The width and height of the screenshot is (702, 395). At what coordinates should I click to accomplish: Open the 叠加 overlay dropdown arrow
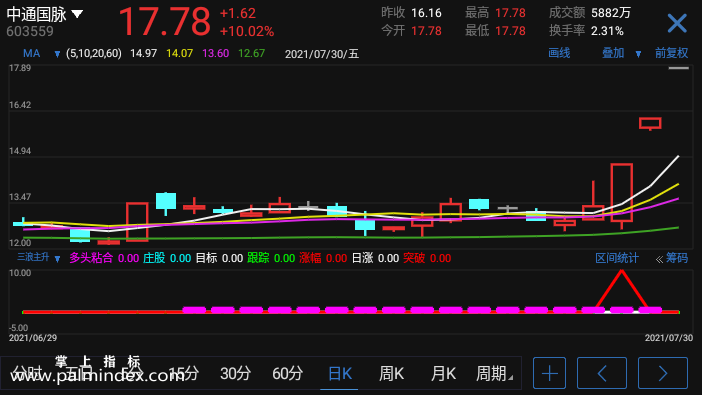click(x=638, y=54)
